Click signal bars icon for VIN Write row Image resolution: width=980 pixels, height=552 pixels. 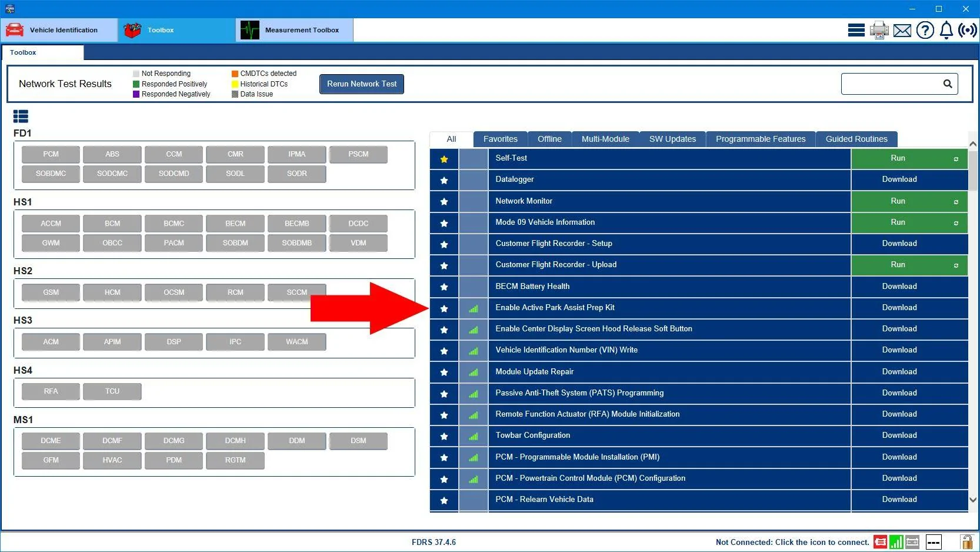474,351
